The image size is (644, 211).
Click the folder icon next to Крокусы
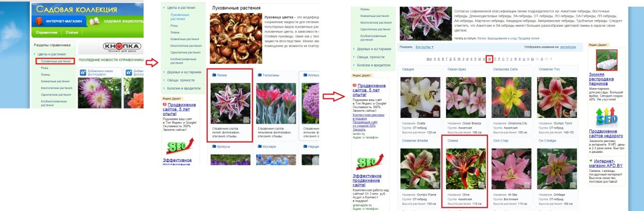coord(214,147)
